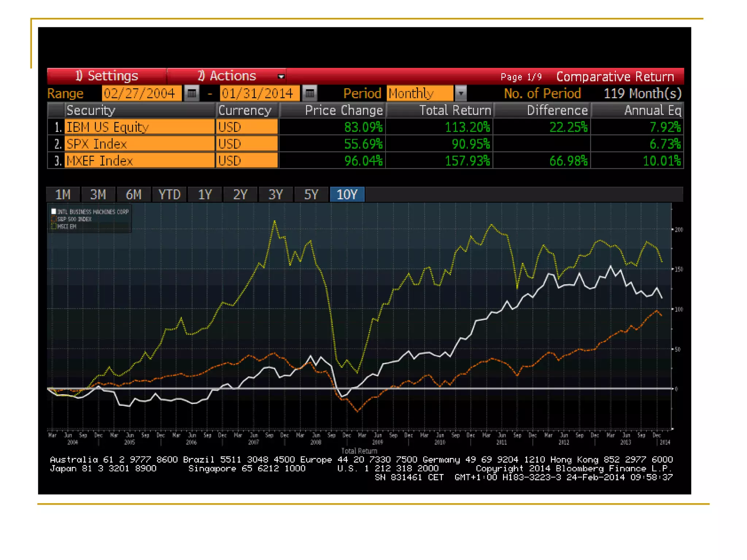Edit the end date 01/31/2014 field
This screenshot has width=747, height=560.
pyautogui.click(x=259, y=94)
